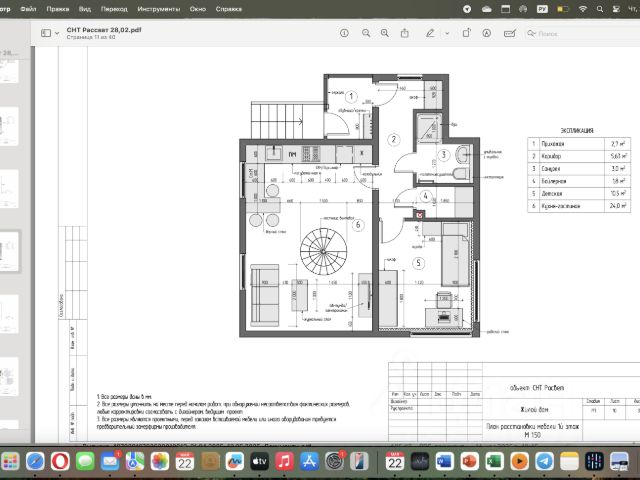
Task: Open Apple TV from the dock
Action: (260, 462)
